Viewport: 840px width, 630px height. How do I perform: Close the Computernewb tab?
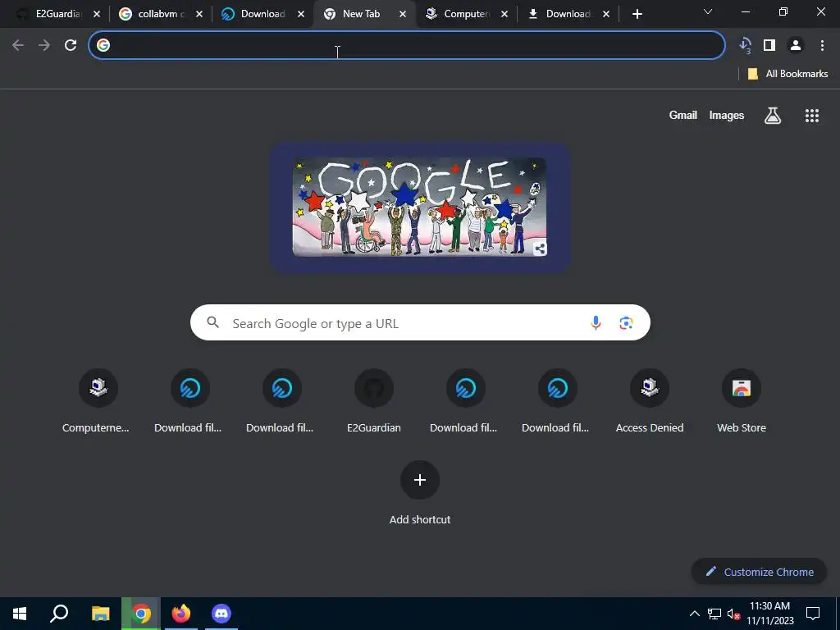click(504, 15)
